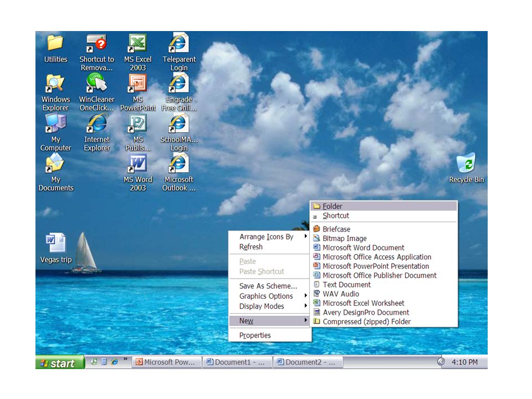Create a Compressed (zipped) Folder
The image size is (532, 399).
pos(383,321)
